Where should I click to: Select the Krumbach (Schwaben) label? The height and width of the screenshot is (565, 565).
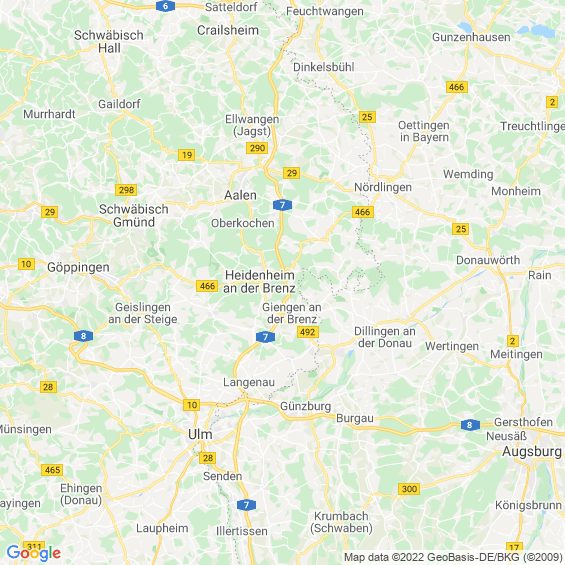[341, 522]
